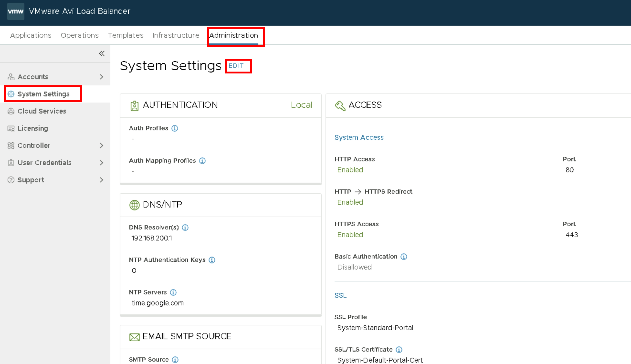Show info for Basic Authentication

tap(404, 256)
